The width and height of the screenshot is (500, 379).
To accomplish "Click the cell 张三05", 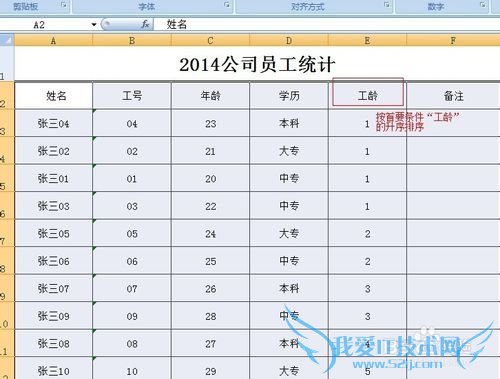I will click(53, 233).
